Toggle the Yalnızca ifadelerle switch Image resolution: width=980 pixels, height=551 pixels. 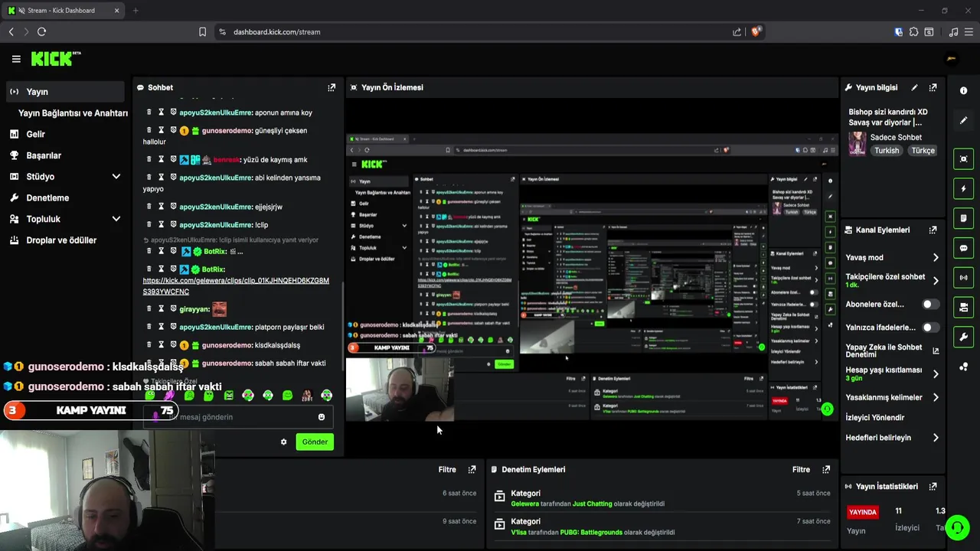[x=930, y=328]
